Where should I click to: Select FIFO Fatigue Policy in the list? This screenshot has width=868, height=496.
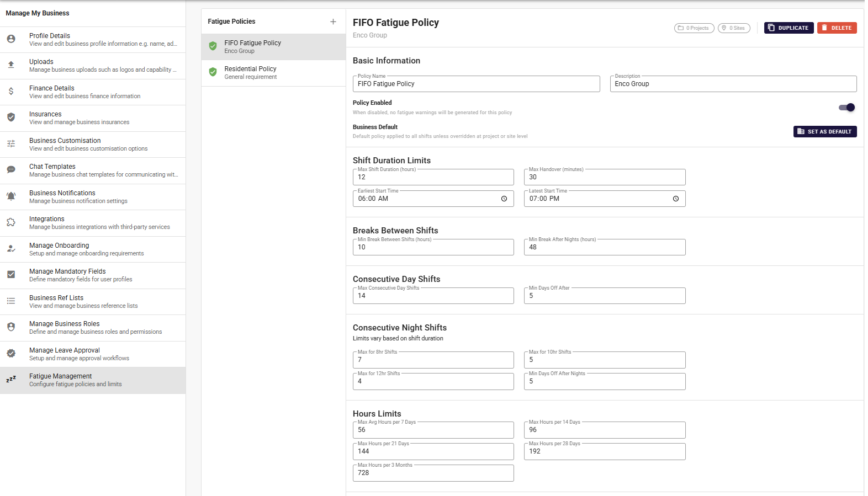click(273, 47)
